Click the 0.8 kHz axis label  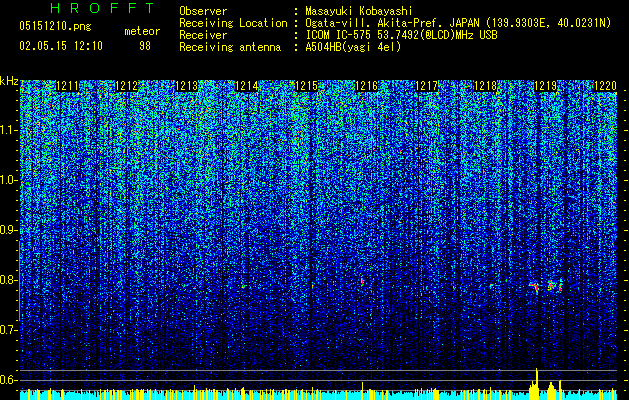click(9, 280)
